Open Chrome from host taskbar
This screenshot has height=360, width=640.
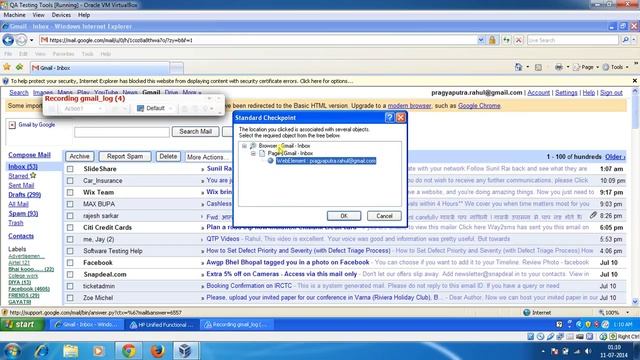129,351
